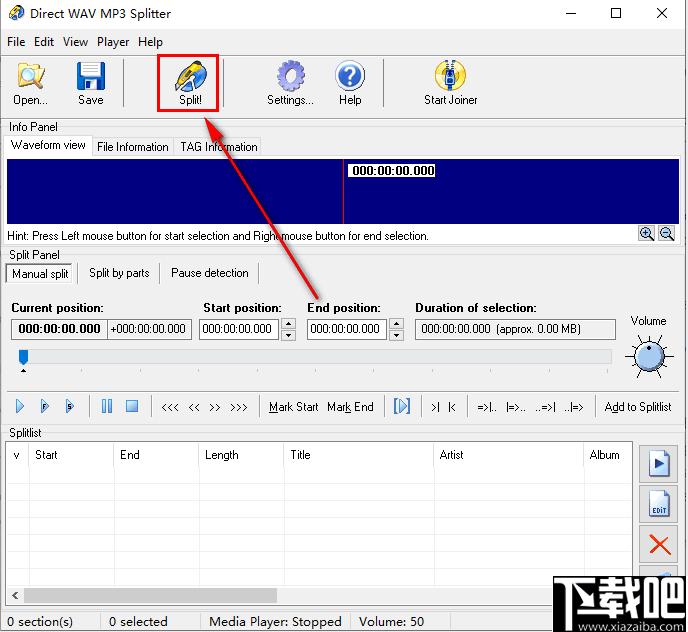Click the splitlist scroll left arrow
The image size is (688, 632).
click(15, 596)
